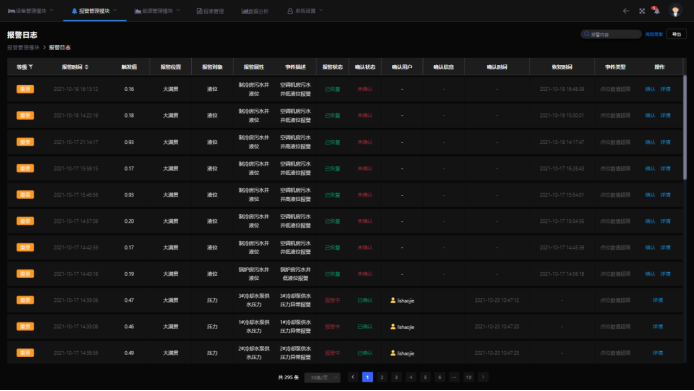Image resolution: width=694 pixels, height=391 pixels.
Task: Click 报警管理模块 in the breadcrumb
Action: click(x=23, y=47)
